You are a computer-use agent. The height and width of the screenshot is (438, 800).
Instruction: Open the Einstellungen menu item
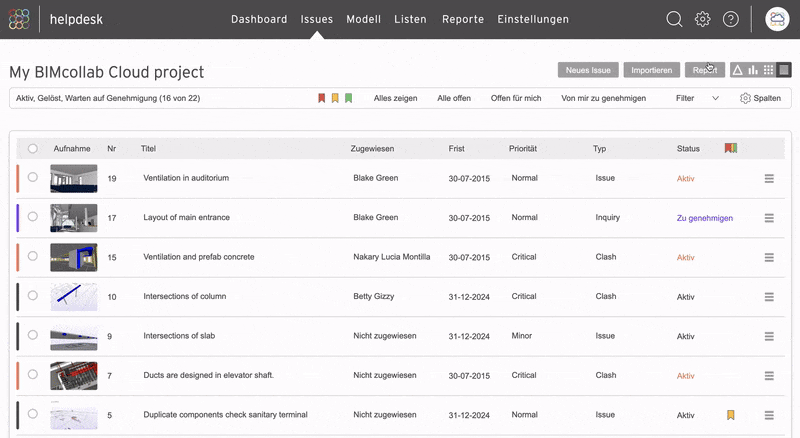(533, 19)
